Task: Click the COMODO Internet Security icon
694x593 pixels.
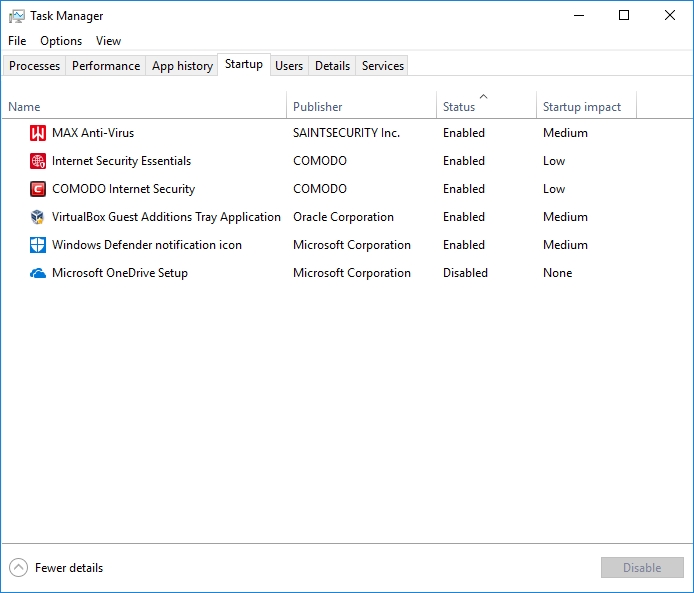Action: (x=38, y=189)
